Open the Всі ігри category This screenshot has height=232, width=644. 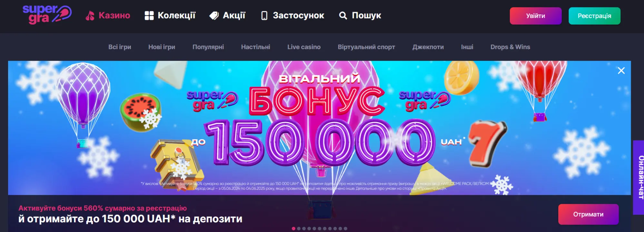click(x=120, y=47)
